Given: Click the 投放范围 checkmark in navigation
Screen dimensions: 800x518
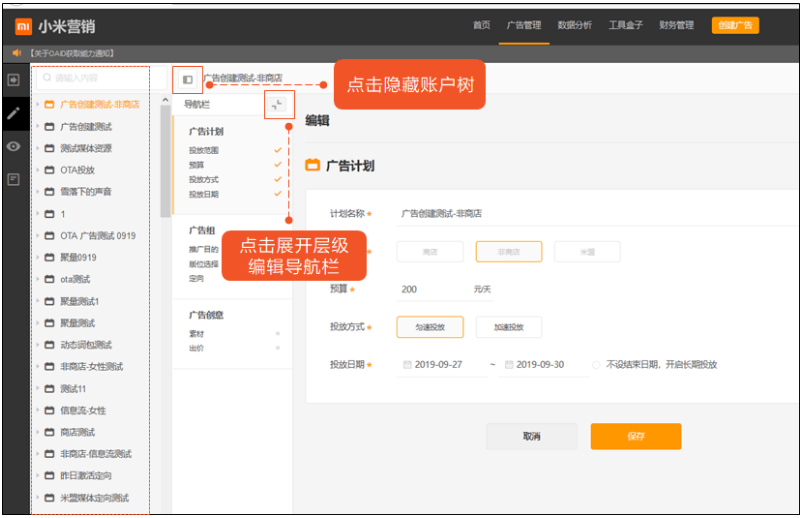Looking at the screenshot, I should (x=278, y=150).
